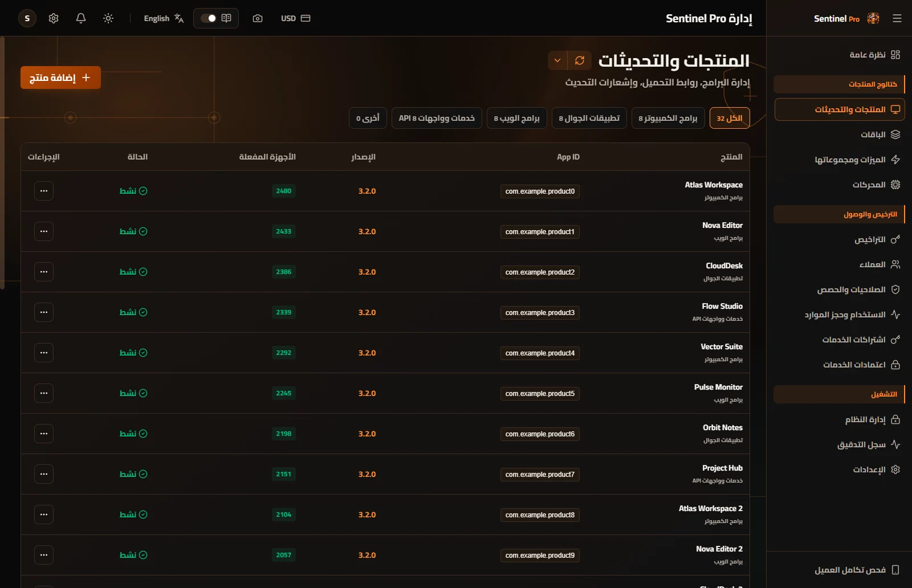The width and height of the screenshot is (912, 588).
Task: Toggle the documentation mode switch
Action: point(209,18)
